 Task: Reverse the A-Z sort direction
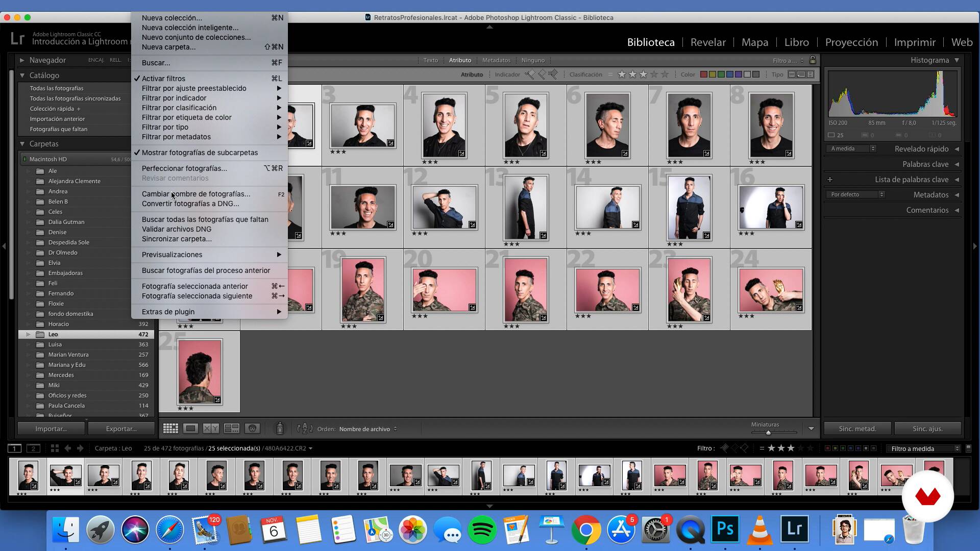(305, 429)
